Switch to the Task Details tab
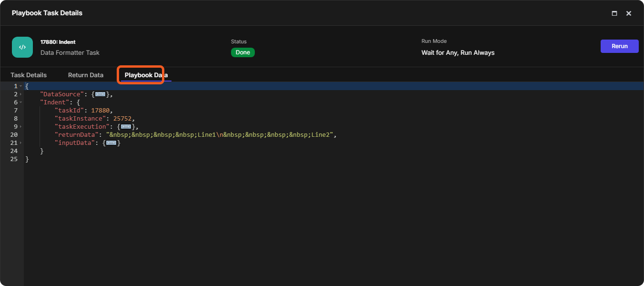 click(x=29, y=75)
